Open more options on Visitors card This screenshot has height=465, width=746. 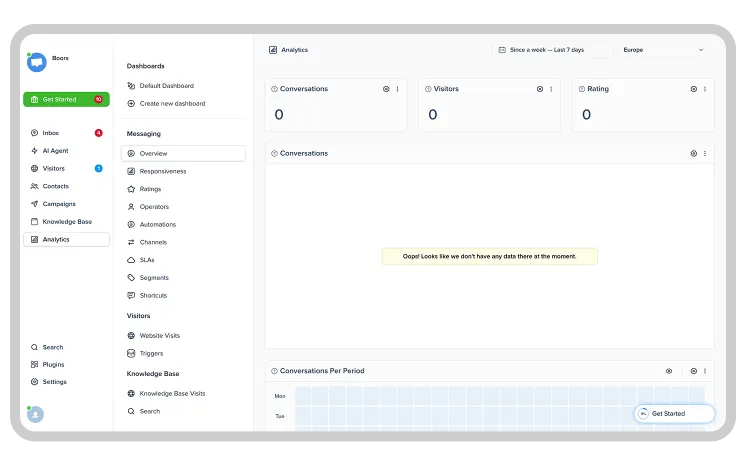(x=551, y=89)
